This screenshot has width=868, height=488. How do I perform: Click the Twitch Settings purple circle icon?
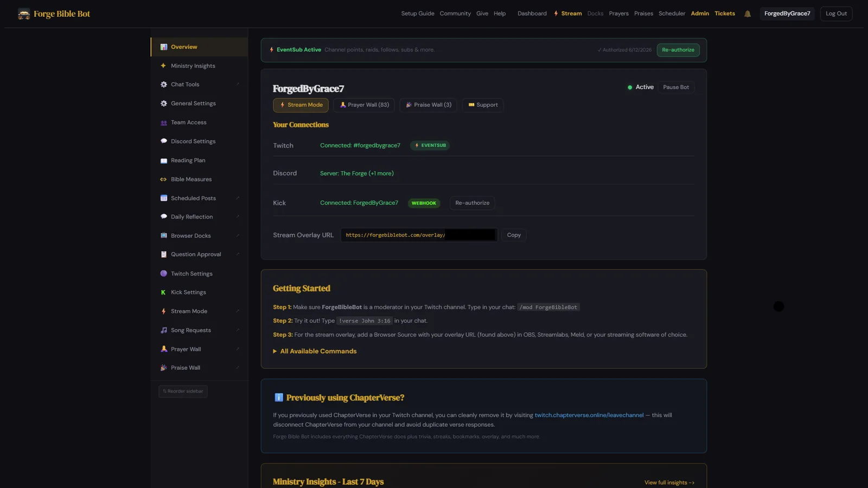point(164,274)
